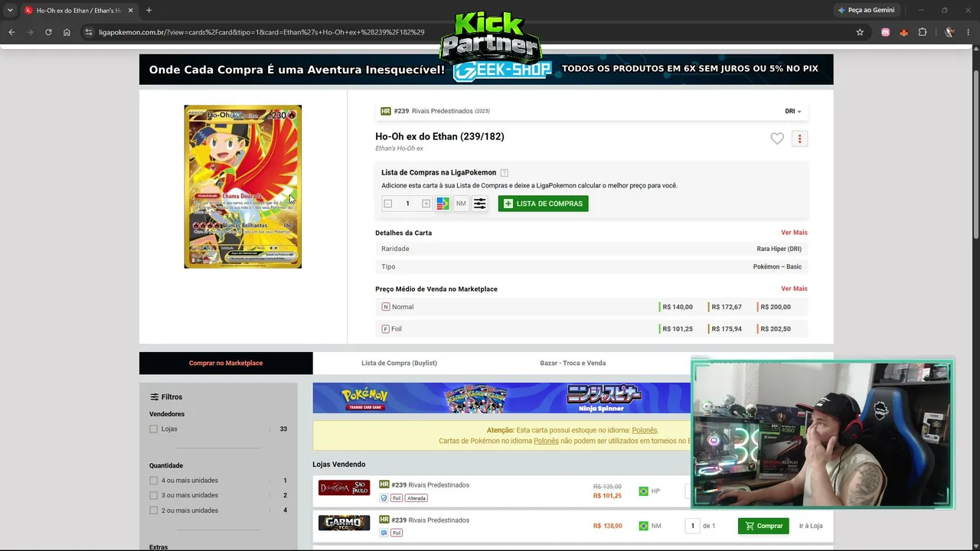Screen dimensions: 980x551
Task: Check the 3 ou mais unidades filter
Action: (x=154, y=495)
